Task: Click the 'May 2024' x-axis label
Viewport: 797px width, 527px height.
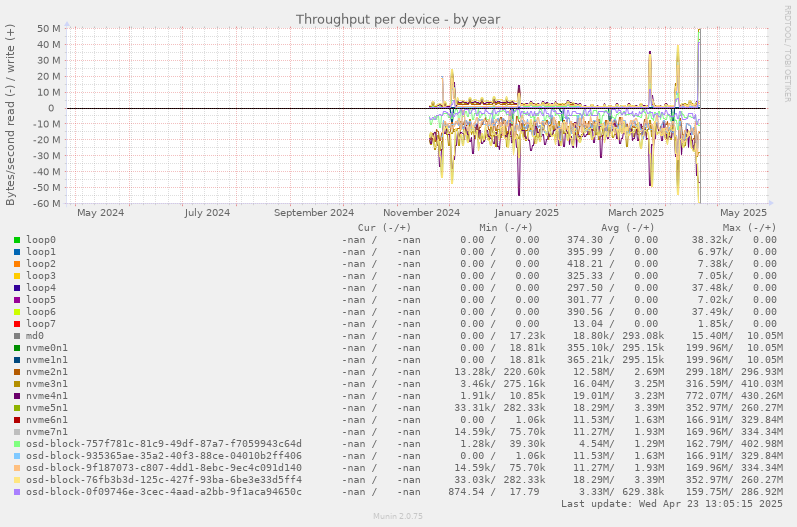Action: point(101,212)
